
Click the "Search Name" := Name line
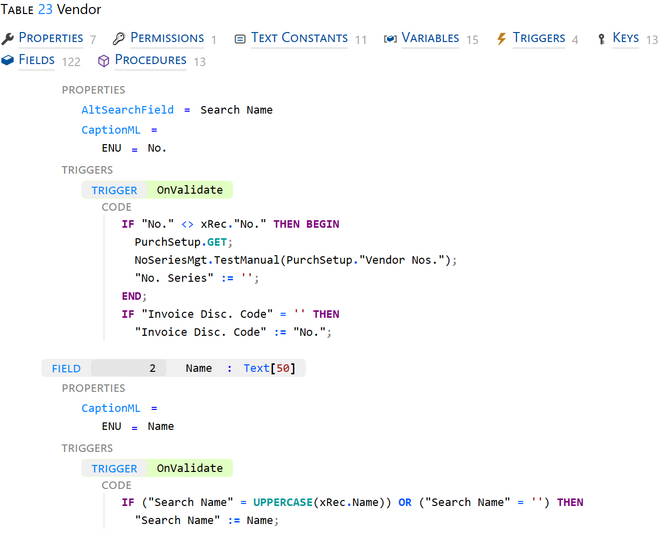pos(207,521)
